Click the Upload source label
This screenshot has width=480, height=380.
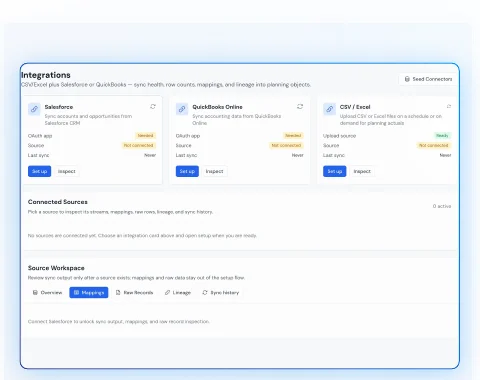(339, 136)
